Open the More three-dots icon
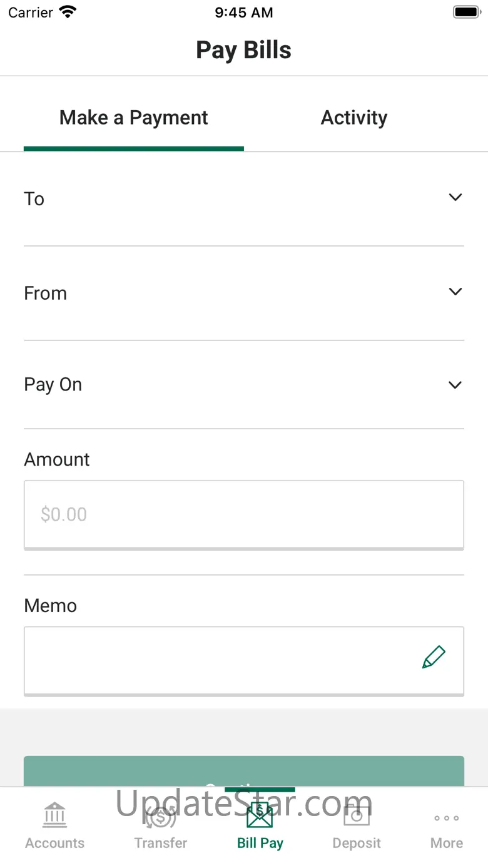 (447, 818)
